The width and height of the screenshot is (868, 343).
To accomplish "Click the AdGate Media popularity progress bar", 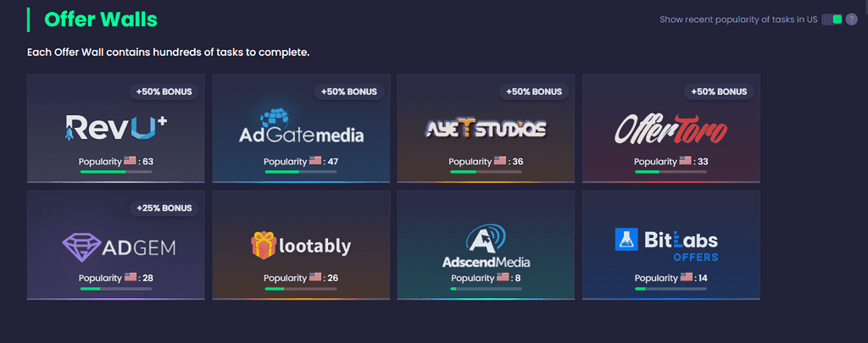I will pyautogui.click(x=301, y=172).
